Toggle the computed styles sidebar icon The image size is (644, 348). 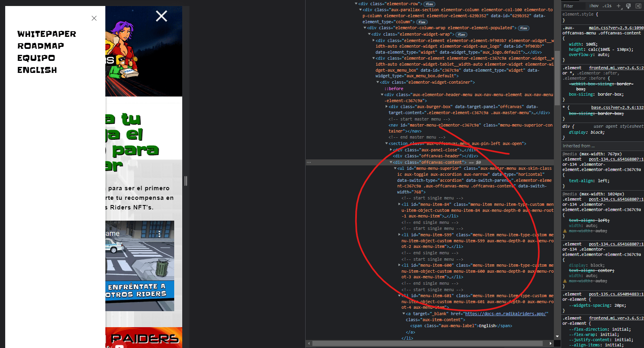pyautogui.click(x=638, y=6)
